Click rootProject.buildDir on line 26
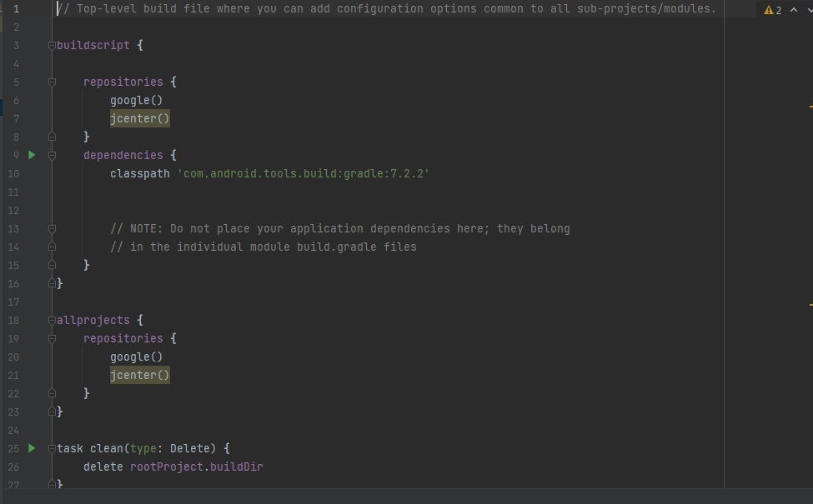 197,467
